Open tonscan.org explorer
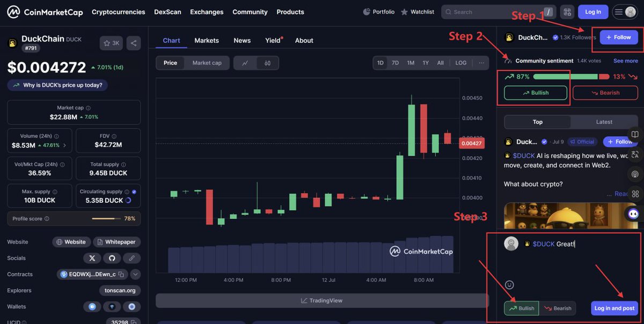 pos(120,290)
